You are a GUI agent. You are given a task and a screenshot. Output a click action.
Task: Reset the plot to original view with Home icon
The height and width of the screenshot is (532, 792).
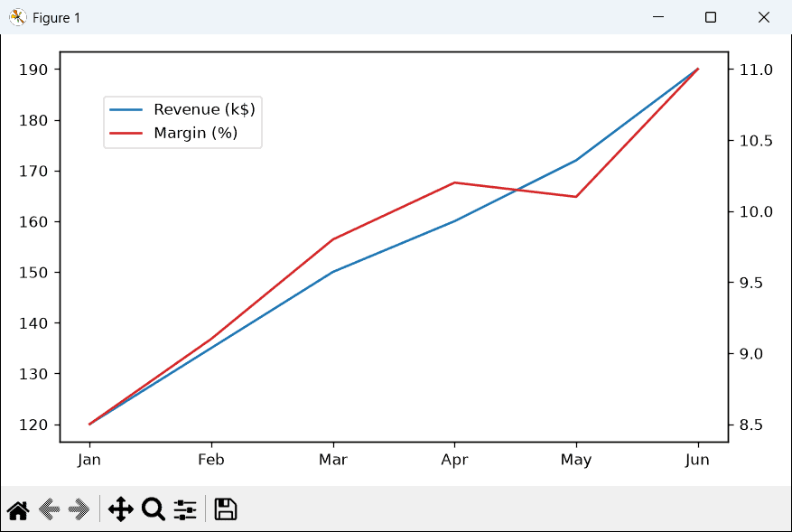click(x=18, y=509)
